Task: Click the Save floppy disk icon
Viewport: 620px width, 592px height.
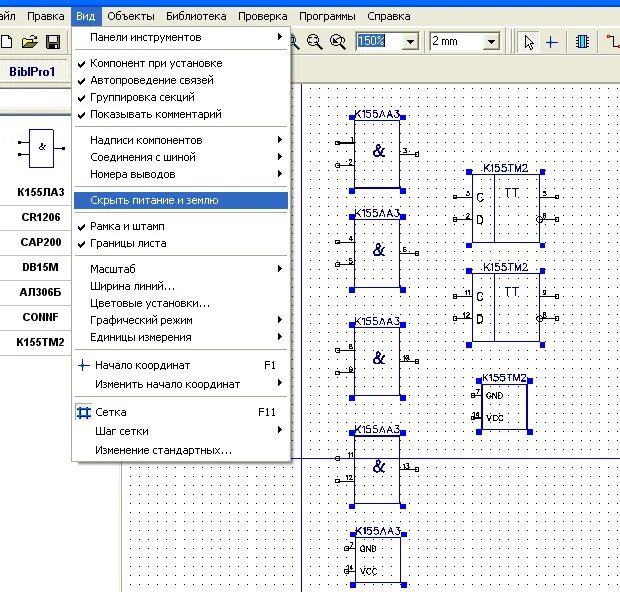Action: point(52,42)
